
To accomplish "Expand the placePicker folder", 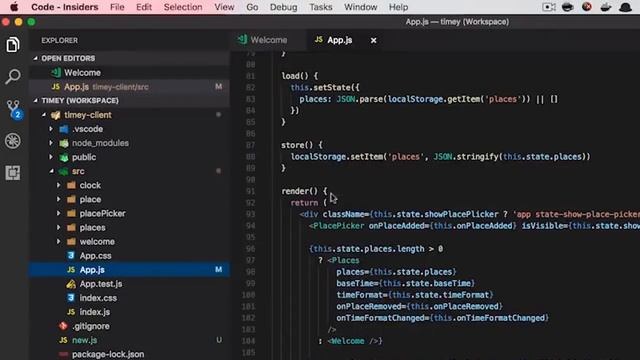I will point(59,213).
